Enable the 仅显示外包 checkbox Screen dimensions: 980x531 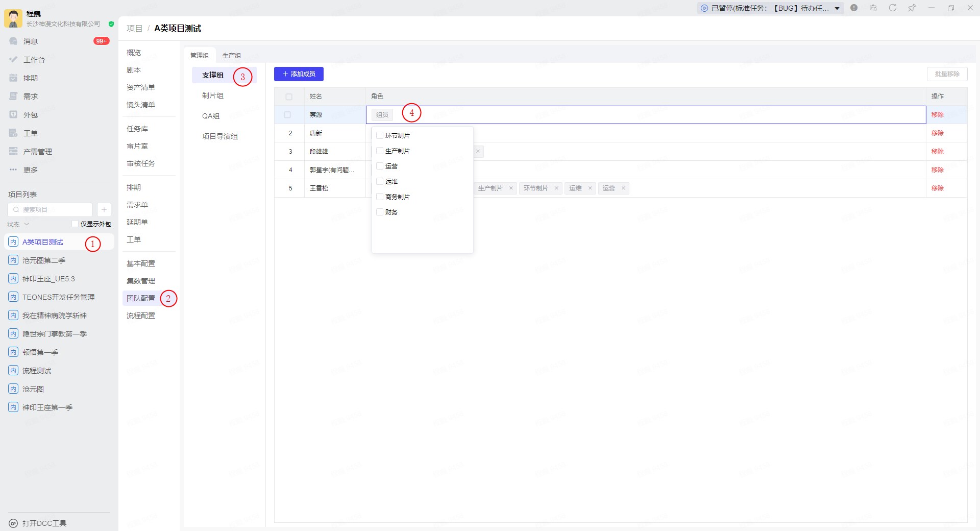[75, 224]
